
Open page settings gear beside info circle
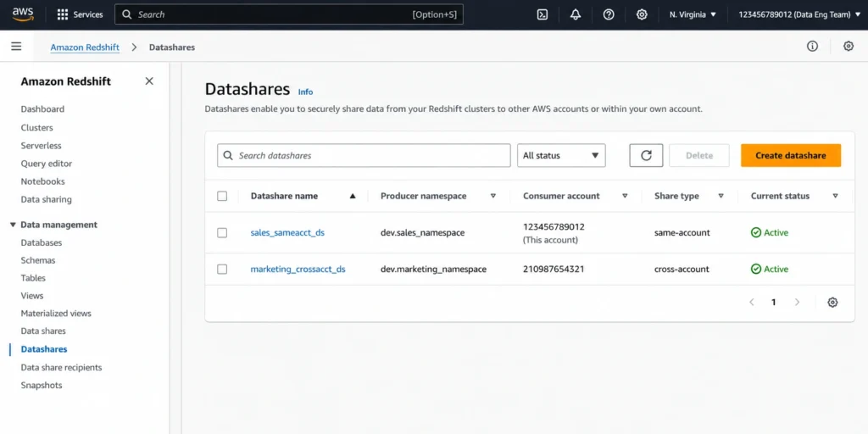pyautogui.click(x=848, y=47)
